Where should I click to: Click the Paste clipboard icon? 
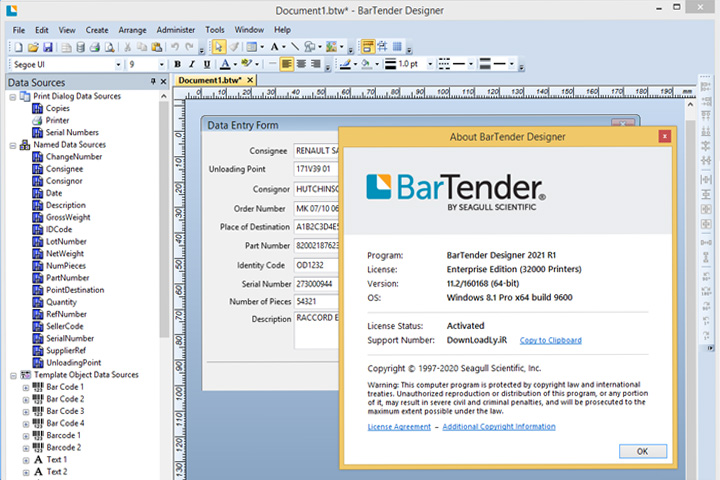point(157,47)
